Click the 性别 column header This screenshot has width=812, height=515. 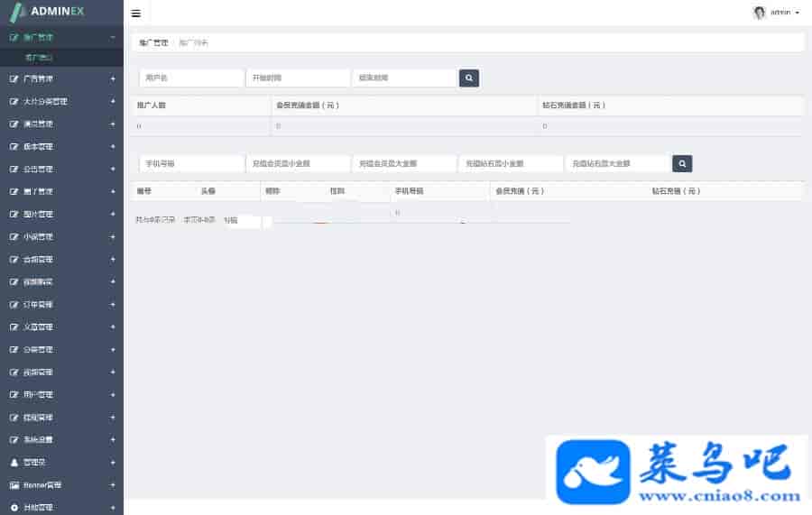tap(337, 191)
